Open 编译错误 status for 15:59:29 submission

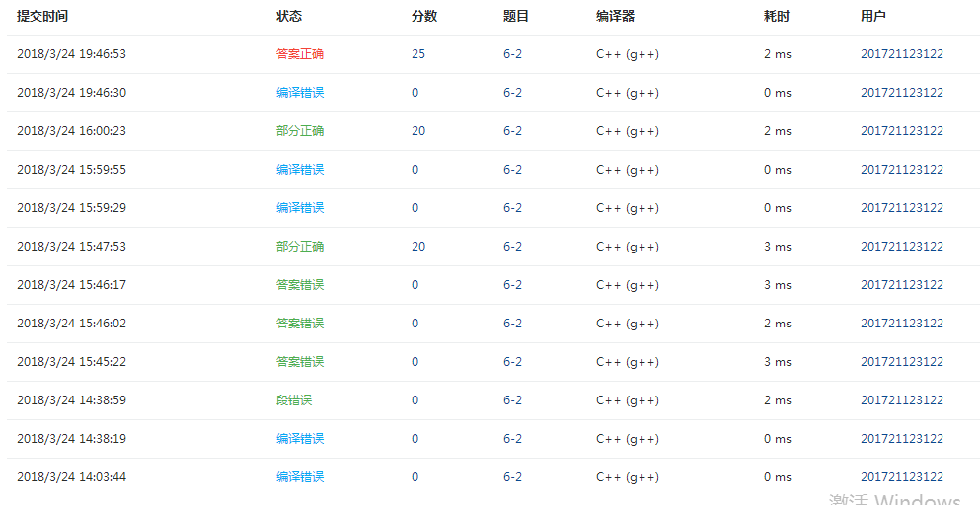point(300,208)
